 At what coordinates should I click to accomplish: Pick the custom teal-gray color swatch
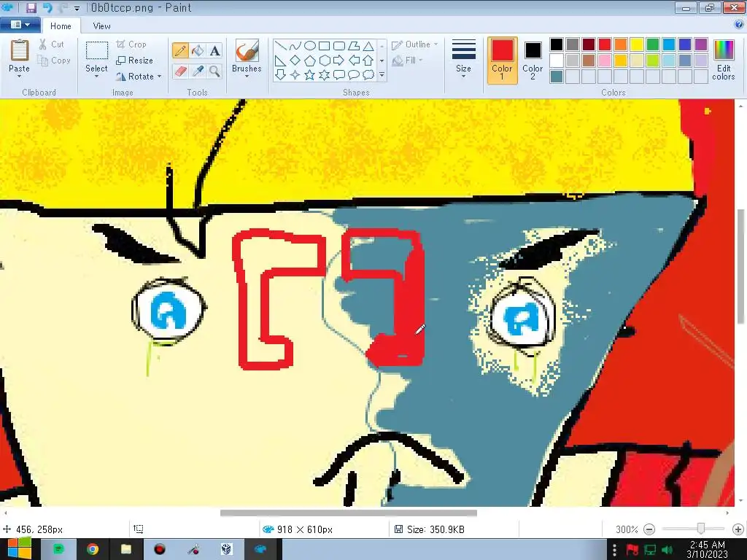(557, 76)
